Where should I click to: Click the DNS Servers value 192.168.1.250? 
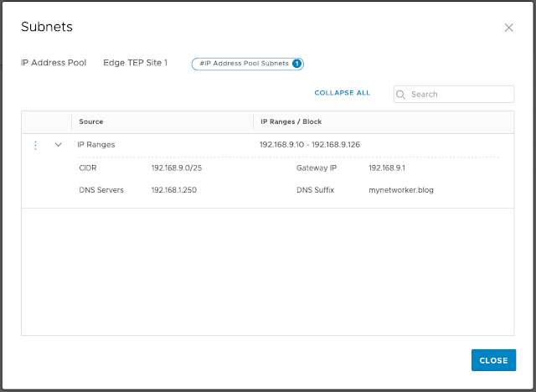point(175,190)
